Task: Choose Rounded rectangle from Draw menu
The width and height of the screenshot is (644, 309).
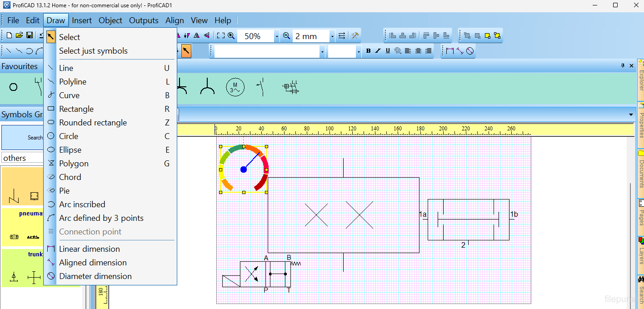Action: coord(93,123)
